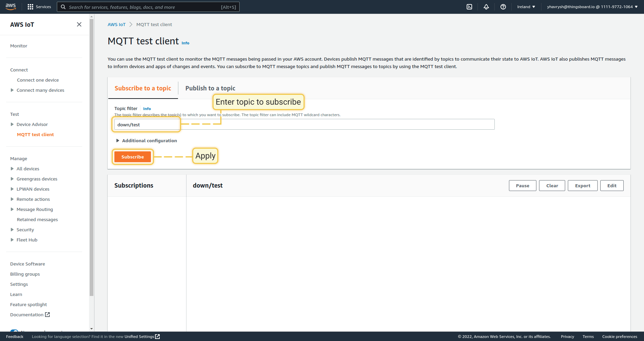Image resolution: width=644 pixels, height=341 pixels.
Task: Open the Ireland region dropdown
Action: coord(526,7)
